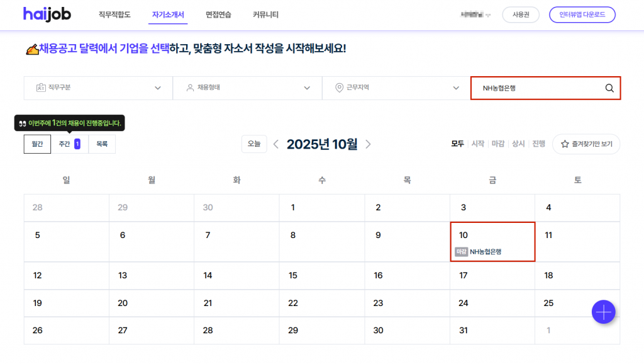644x364 pixels.
Task: Go to previous month arrow
Action: (276, 144)
